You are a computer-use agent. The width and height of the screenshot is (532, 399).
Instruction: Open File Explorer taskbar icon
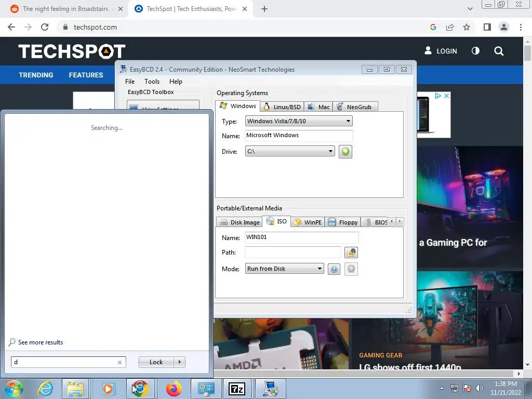[x=75, y=389]
